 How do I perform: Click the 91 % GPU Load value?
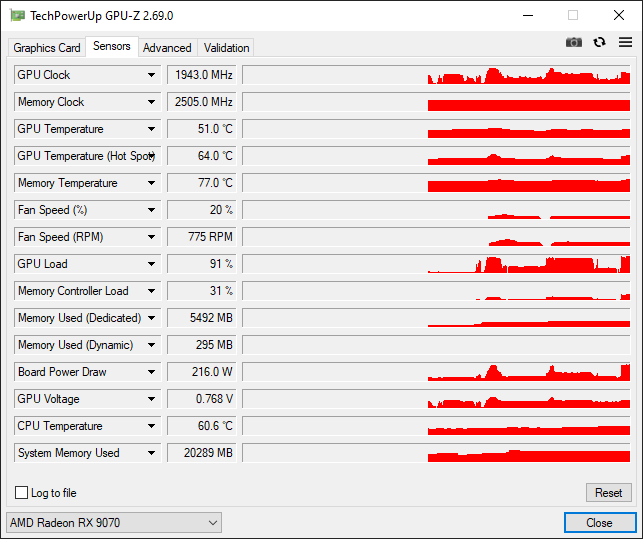pyautogui.click(x=202, y=264)
